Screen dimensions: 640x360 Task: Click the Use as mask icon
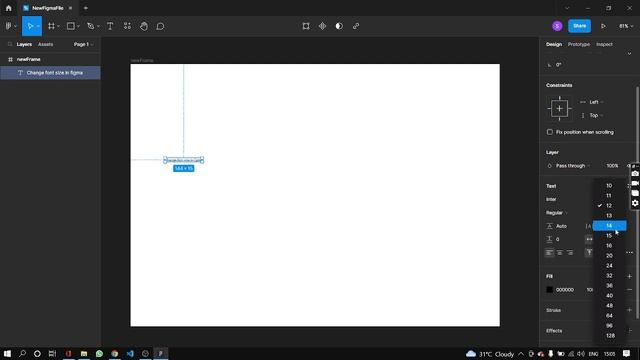[x=339, y=26]
